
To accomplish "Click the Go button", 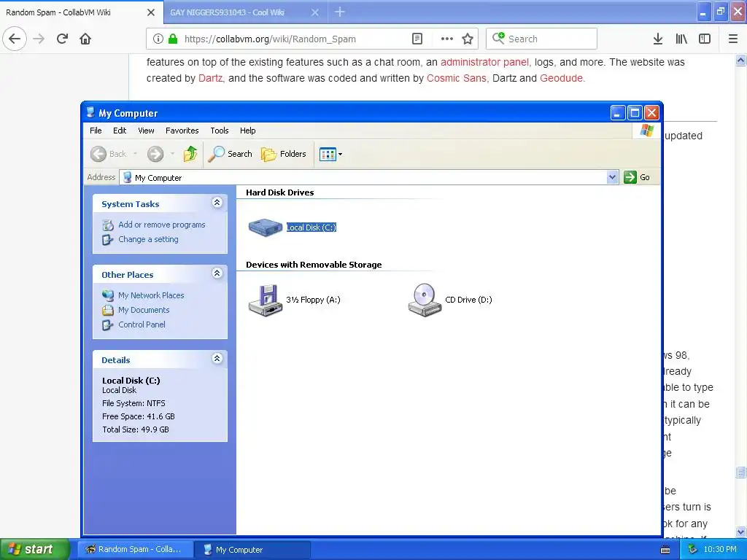I will (637, 177).
